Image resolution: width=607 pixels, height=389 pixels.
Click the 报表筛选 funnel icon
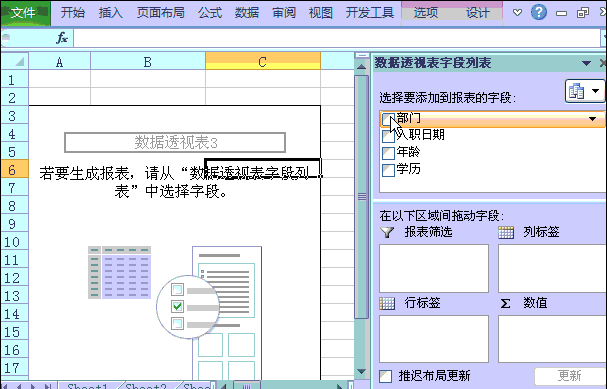coord(387,232)
